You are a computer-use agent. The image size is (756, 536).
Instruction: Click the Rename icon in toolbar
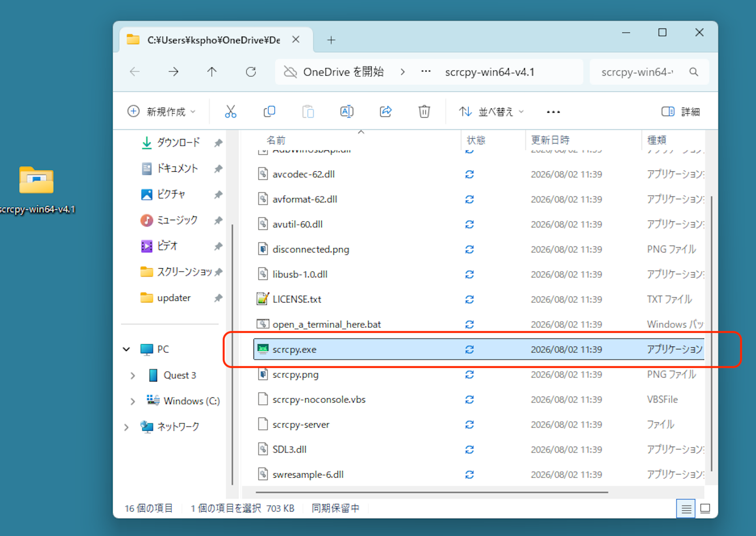346,111
